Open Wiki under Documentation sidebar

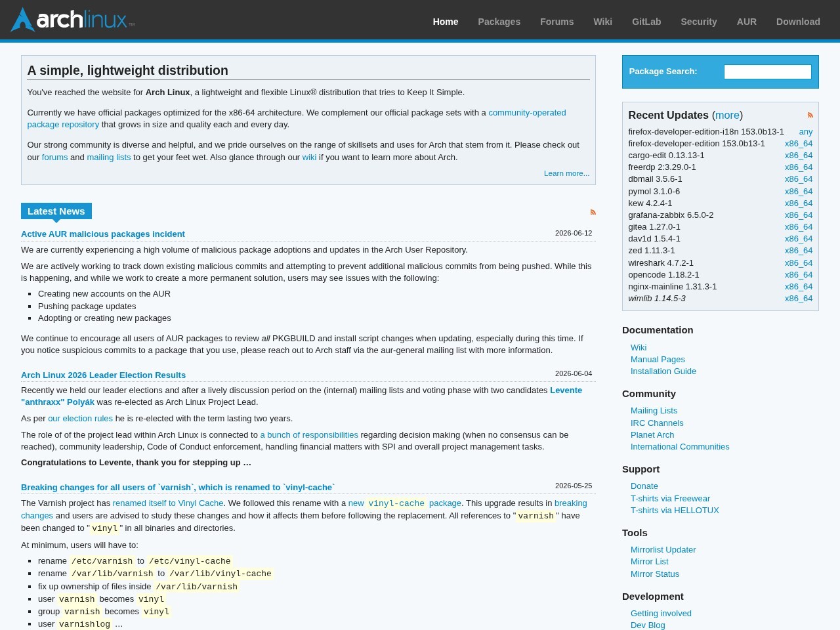pyautogui.click(x=639, y=348)
